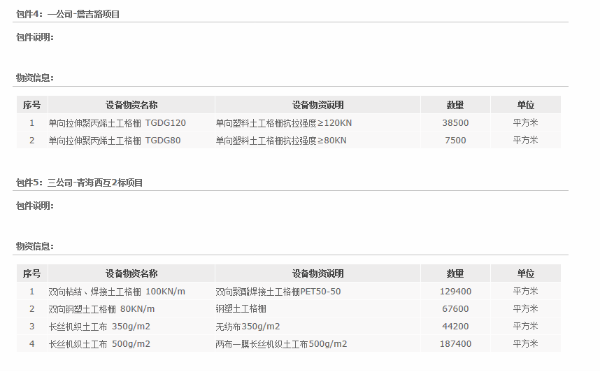Click the quantity 187400 cell
Viewport: 600px width, 371px height.
pos(455,344)
